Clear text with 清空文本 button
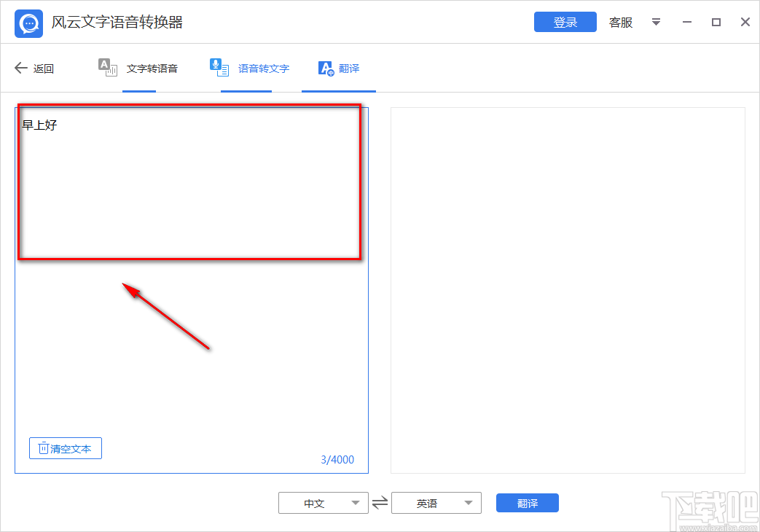Image resolution: width=760 pixels, height=532 pixels. click(x=66, y=448)
